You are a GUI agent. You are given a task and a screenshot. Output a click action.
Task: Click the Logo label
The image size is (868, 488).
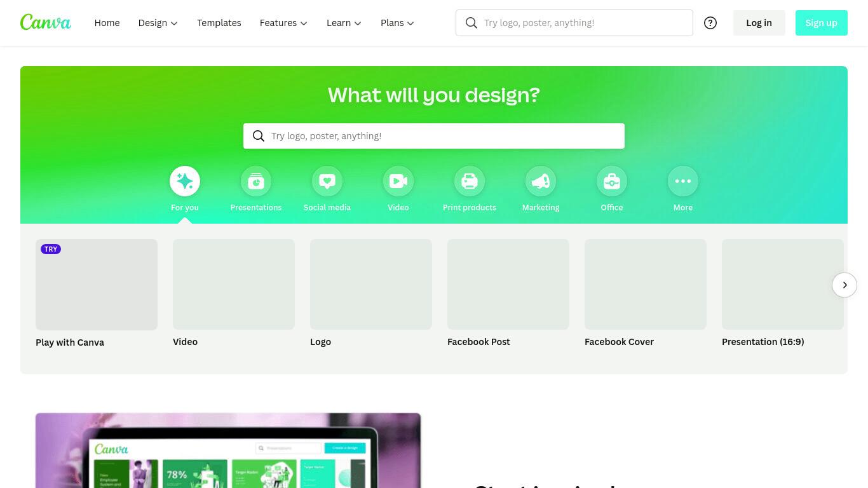coord(320,342)
